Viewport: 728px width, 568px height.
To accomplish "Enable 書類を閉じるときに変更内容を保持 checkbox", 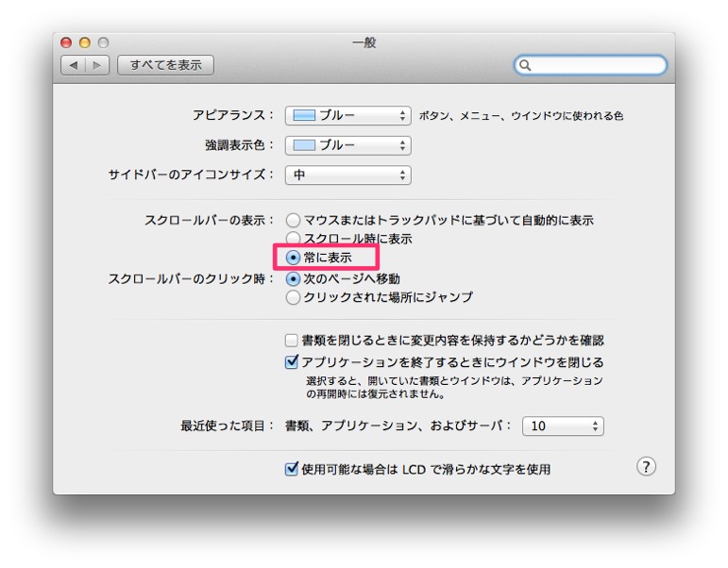I will click(x=293, y=341).
